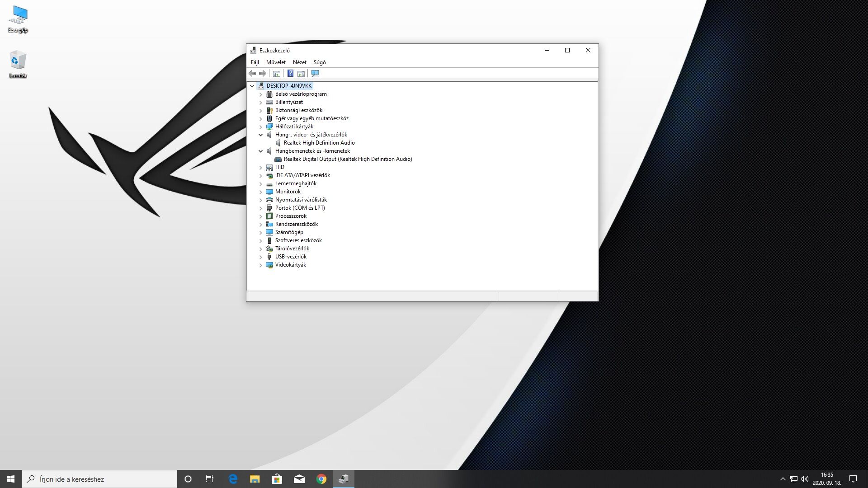868x488 pixels.
Task: Open Mail app from taskbar
Action: (x=299, y=479)
